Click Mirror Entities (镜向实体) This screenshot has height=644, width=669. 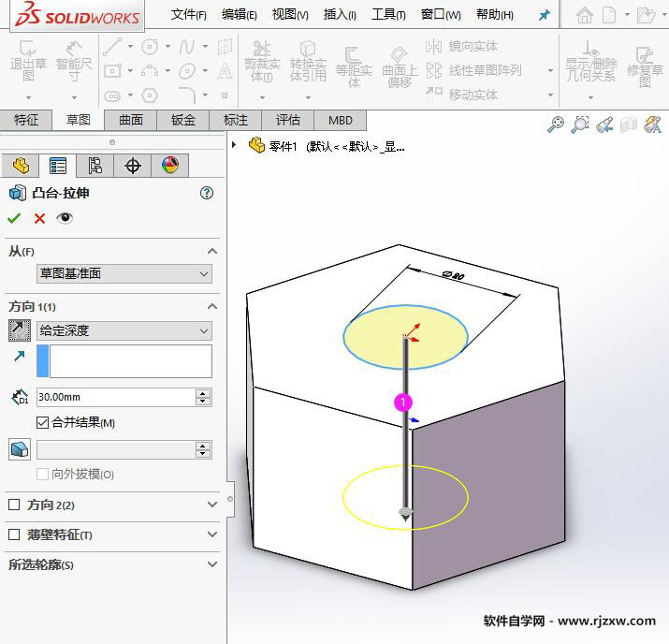(x=461, y=46)
